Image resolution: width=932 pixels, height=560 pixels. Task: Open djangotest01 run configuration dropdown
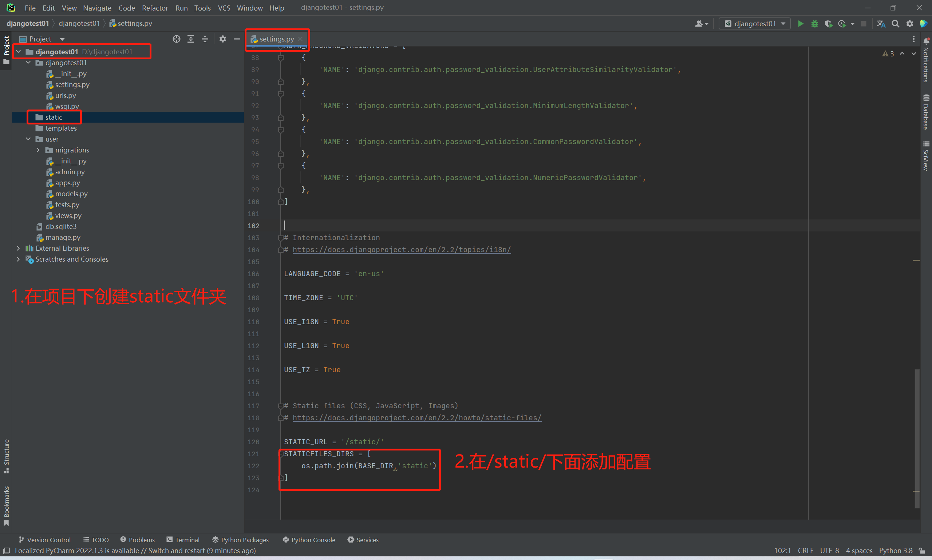click(755, 24)
